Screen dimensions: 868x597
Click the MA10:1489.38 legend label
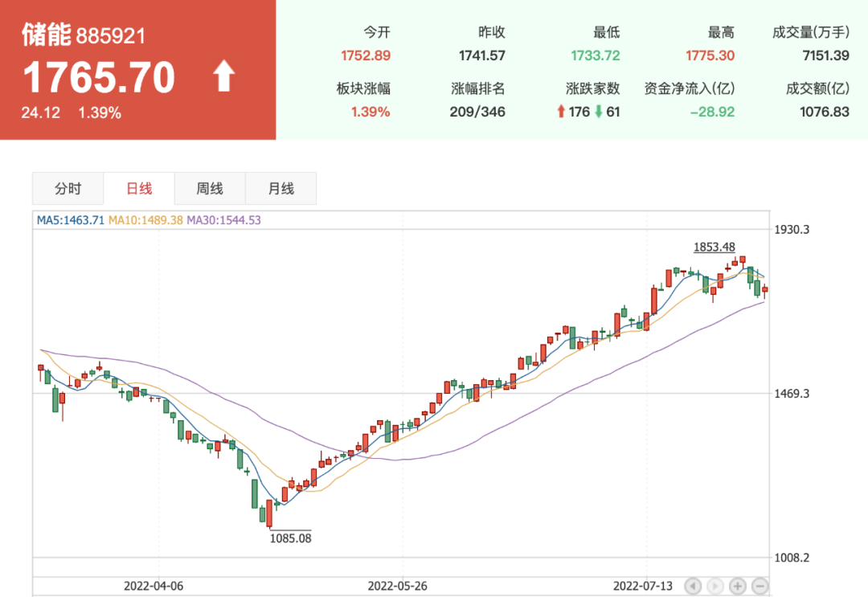pyautogui.click(x=145, y=220)
